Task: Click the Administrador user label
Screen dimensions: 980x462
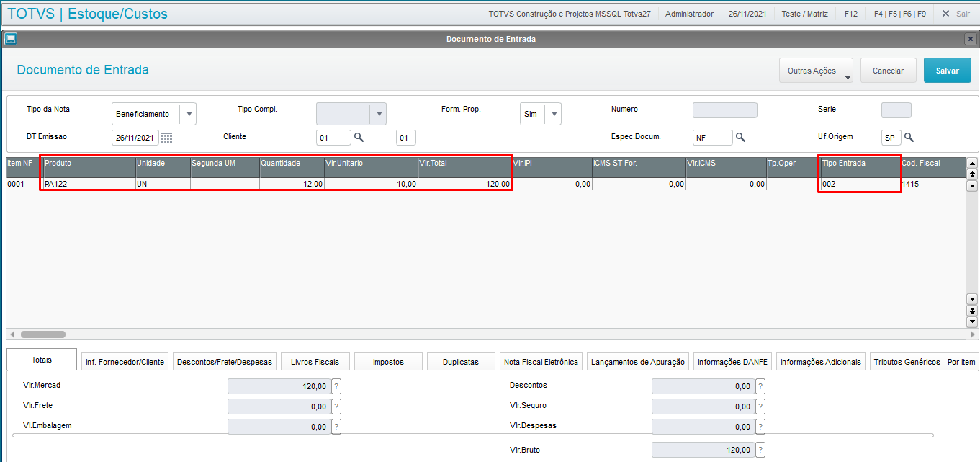Action: tap(689, 14)
